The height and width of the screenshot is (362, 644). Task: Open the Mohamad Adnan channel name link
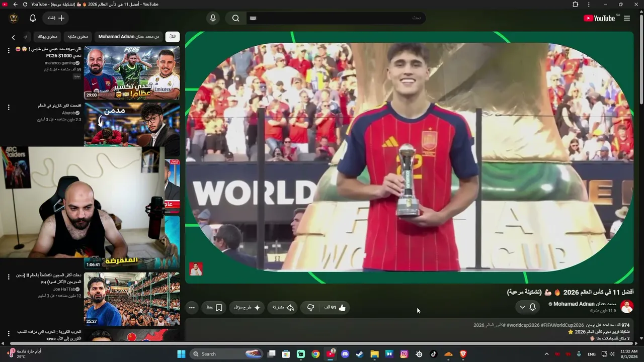[x=585, y=304]
